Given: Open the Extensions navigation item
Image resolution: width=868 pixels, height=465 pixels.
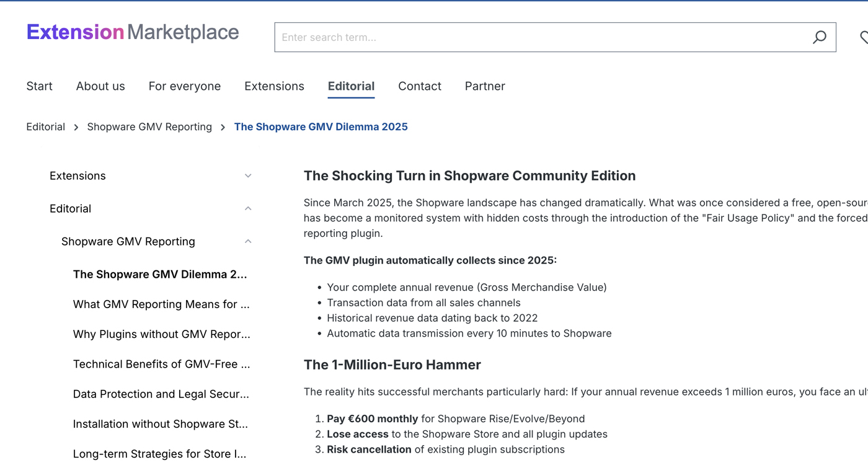Looking at the screenshot, I should pyautogui.click(x=274, y=86).
